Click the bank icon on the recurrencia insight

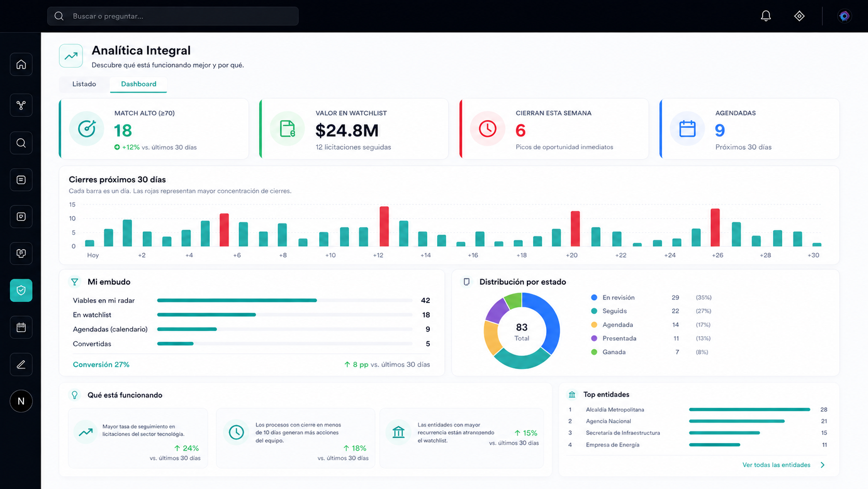(x=399, y=432)
